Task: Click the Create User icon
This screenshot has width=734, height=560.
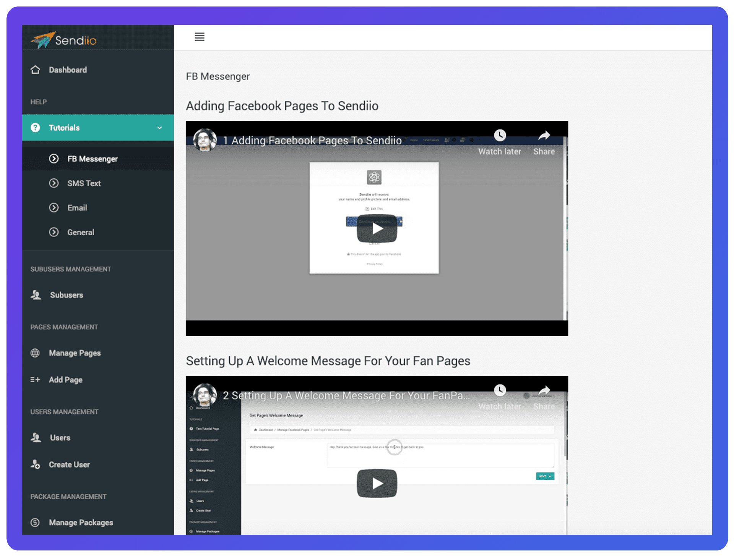Action: 35,465
